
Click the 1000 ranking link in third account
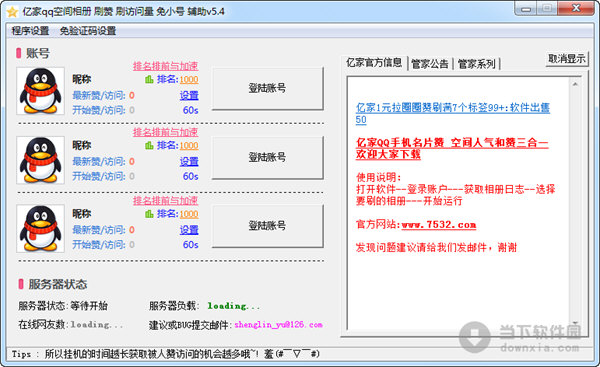pyautogui.click(x=189, y=214)
